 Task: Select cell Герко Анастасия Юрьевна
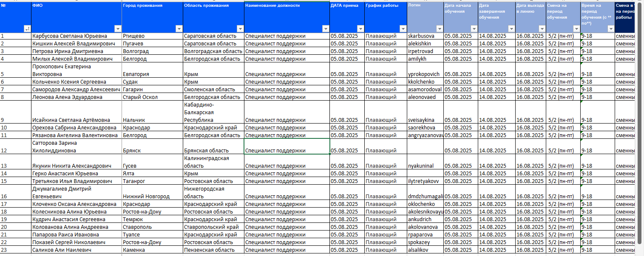pos(77,174)
